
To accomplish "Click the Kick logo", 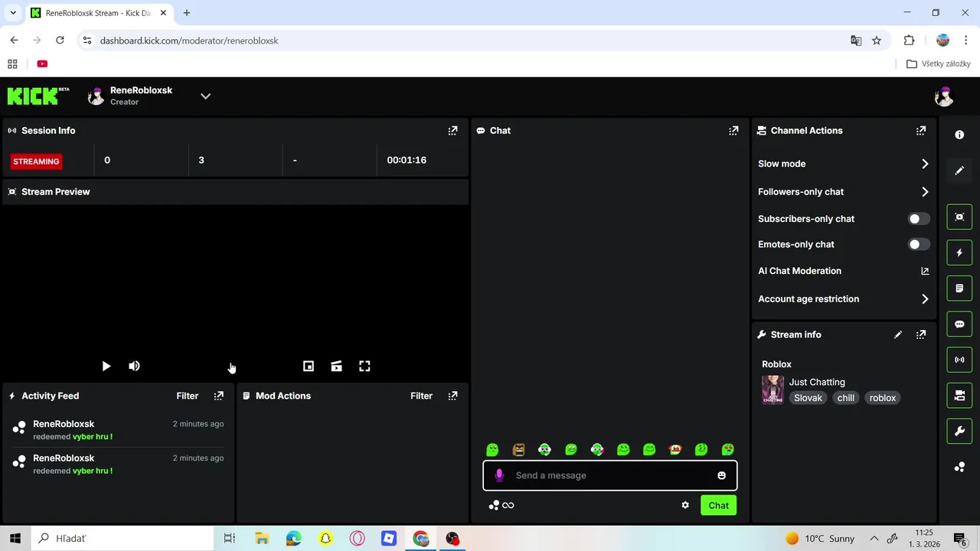I will [38, 96].
